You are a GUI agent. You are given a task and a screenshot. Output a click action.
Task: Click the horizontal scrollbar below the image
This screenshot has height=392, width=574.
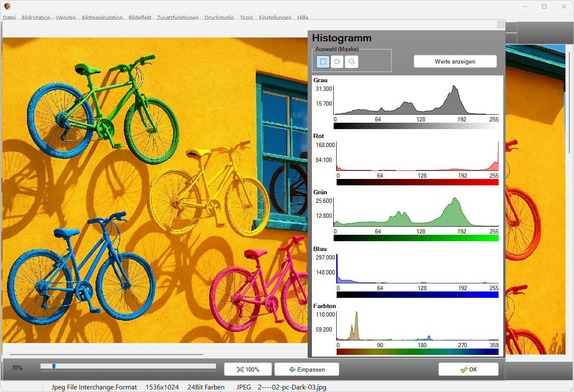pos(107,354)
